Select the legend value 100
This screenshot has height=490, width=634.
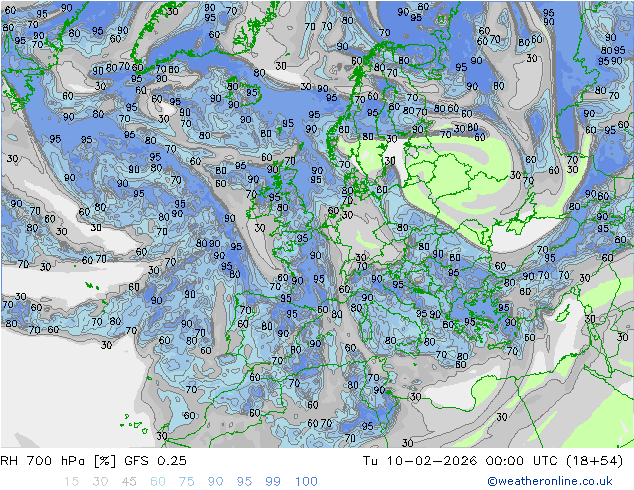(306, 481)
